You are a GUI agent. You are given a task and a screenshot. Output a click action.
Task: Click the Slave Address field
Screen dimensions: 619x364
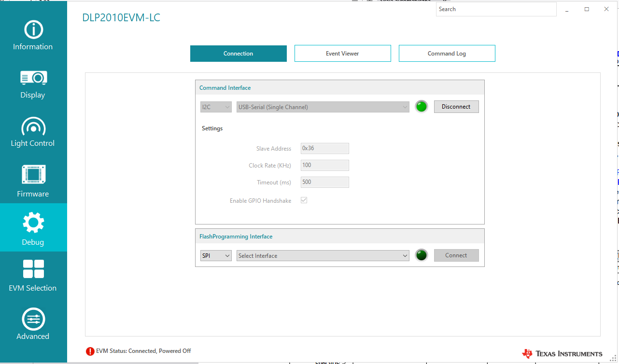325,149
